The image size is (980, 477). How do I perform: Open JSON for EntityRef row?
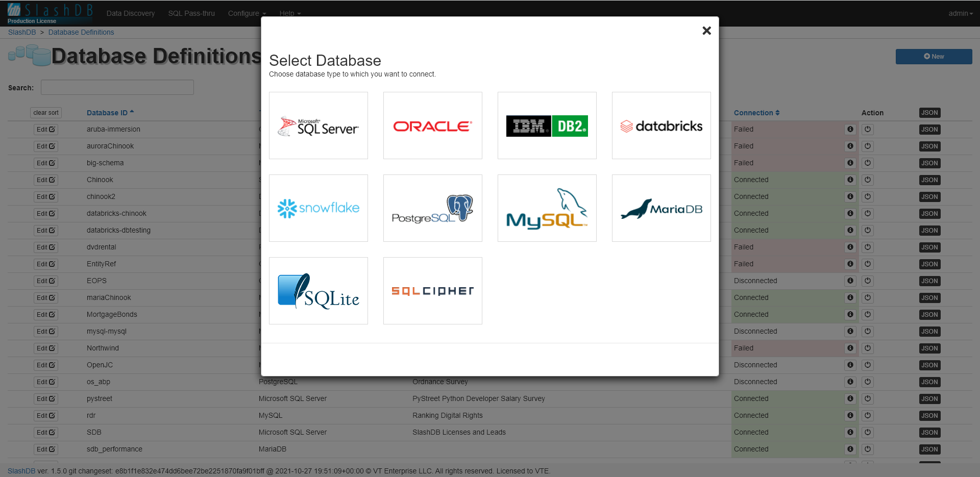pyautogui.click(x=929, y=264)
